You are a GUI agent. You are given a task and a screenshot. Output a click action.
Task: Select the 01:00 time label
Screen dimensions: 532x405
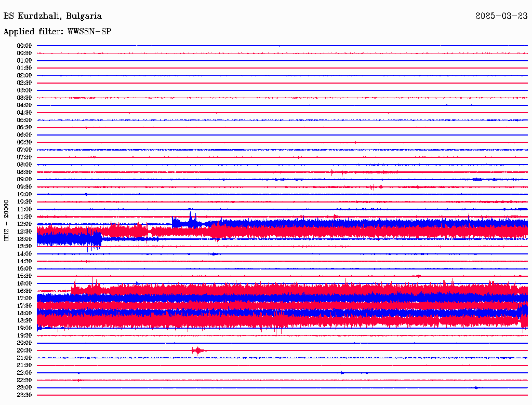(24, 61)
